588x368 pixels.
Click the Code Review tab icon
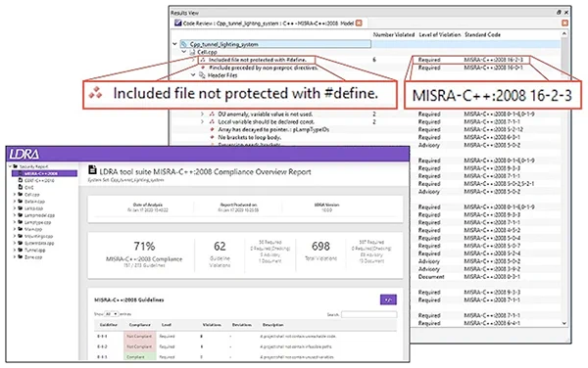(x=177, y=23)
